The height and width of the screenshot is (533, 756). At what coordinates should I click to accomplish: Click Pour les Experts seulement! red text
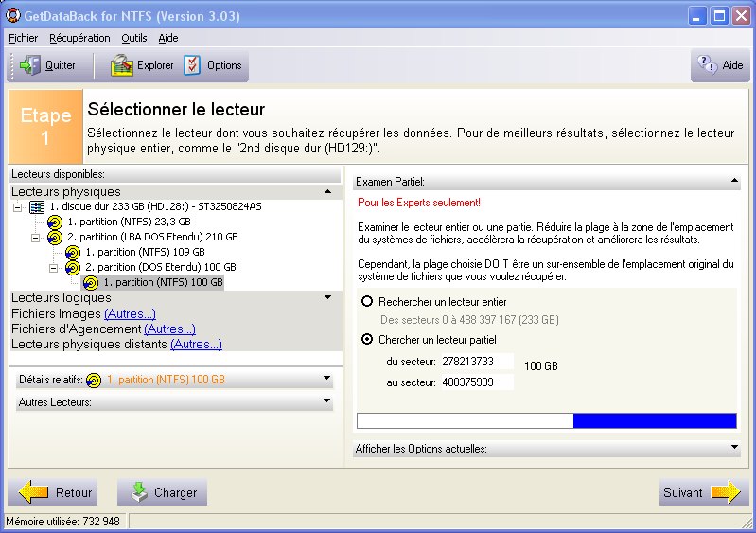tap(419, 203)
